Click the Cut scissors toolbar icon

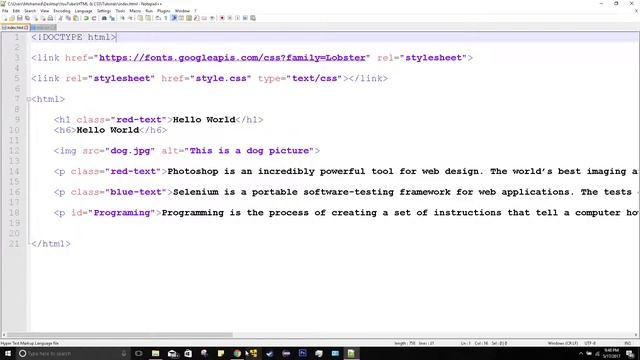point(60,18)
